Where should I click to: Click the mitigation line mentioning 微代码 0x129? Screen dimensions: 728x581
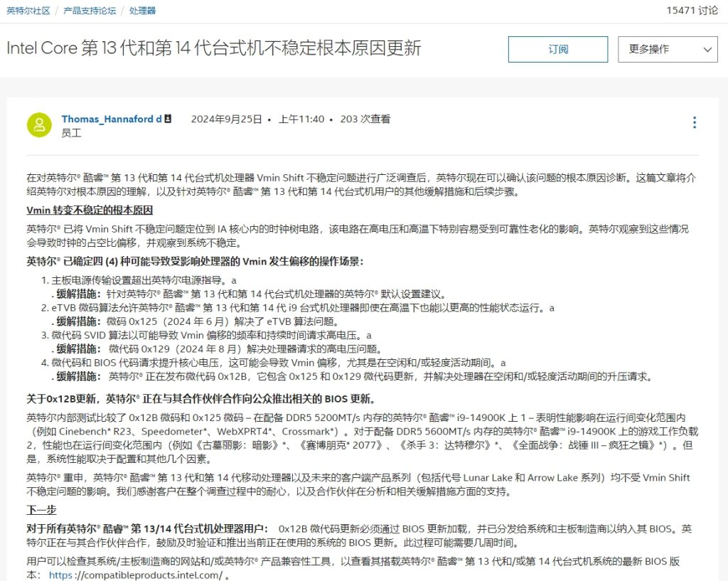[x=218, y=348]
